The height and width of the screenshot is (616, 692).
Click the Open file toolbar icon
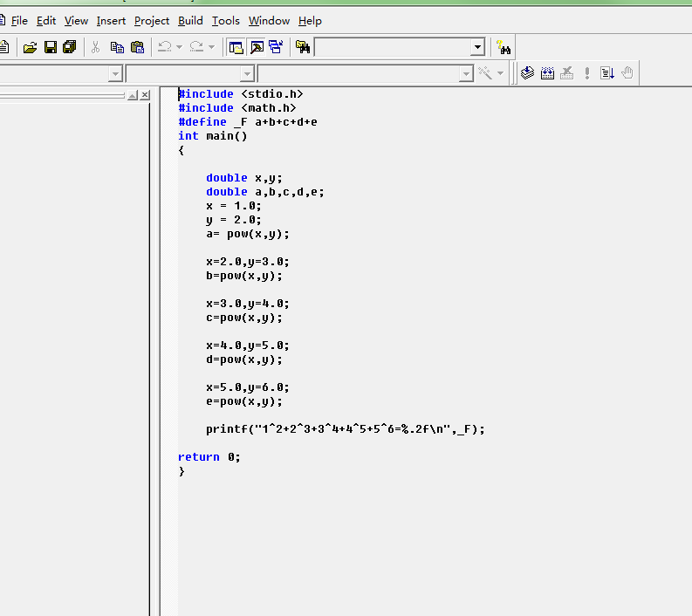coord(30,47)
